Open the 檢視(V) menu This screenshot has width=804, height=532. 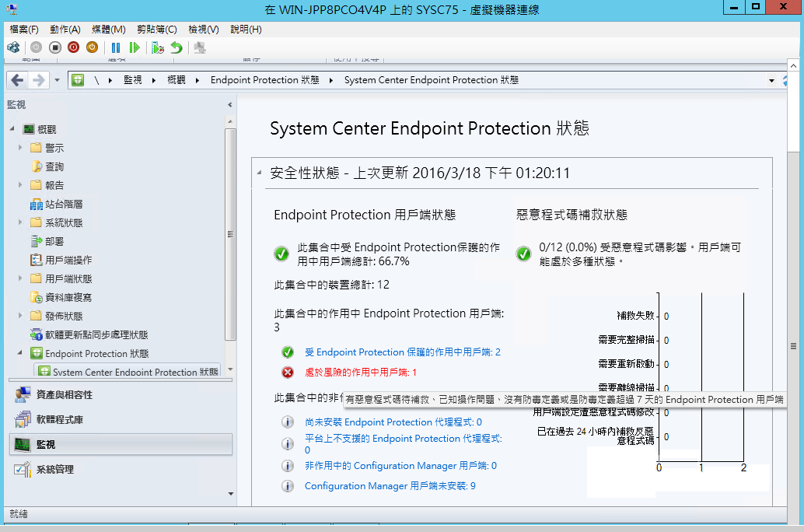tap(204, 30)
